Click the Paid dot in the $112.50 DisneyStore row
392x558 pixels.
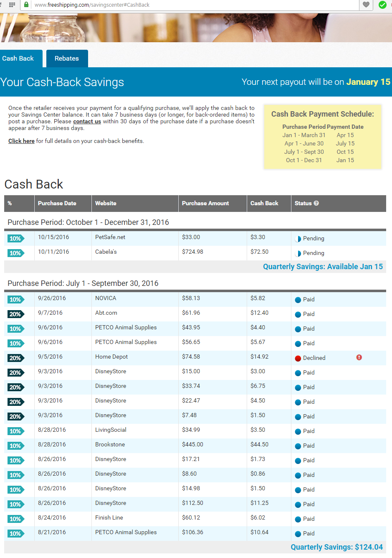(298, 504)
